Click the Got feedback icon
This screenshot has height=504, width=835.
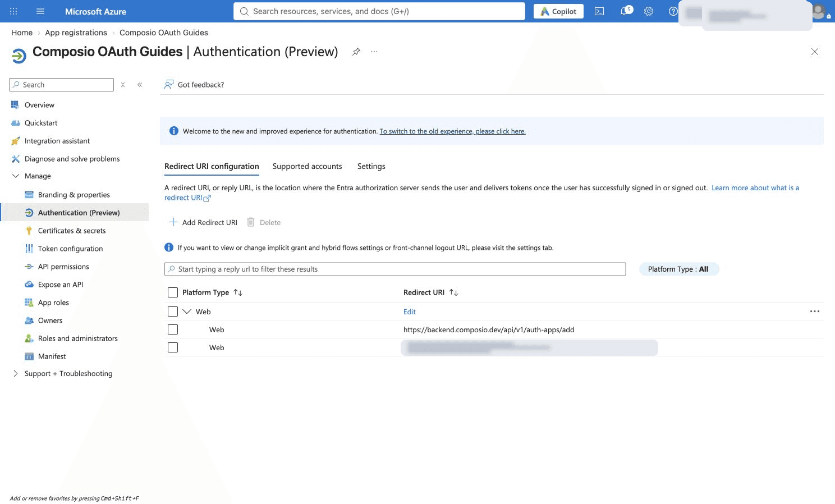pyautogui.click(x=169, y=84)
